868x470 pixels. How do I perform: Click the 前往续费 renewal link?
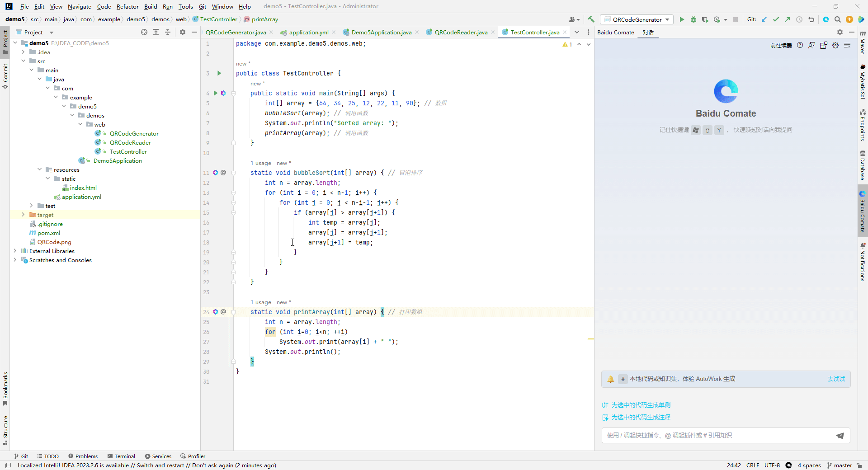781,45
